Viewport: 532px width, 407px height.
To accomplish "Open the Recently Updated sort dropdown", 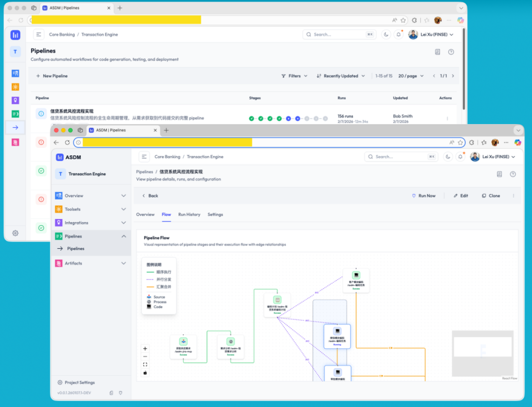I will pos(341,76).
